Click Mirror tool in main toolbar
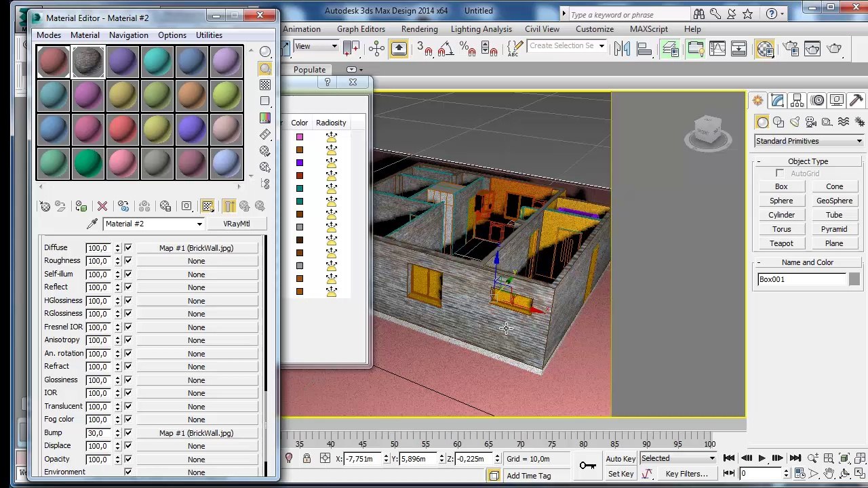 pyautogui.click(x=622, y=48)
